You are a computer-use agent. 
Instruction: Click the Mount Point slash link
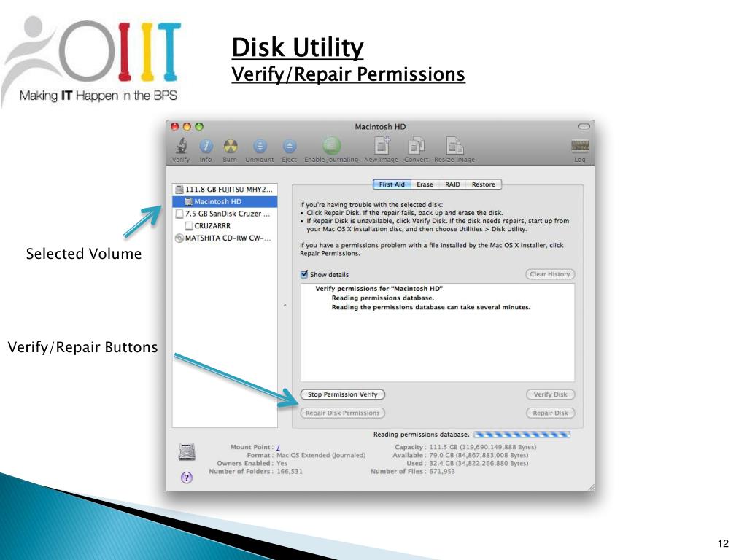tap(278, 447)
